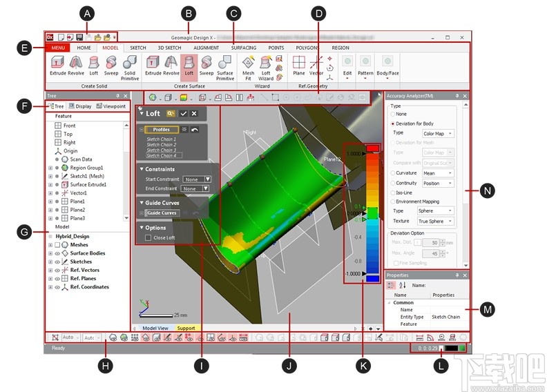Click Revolve in the Create Surface group
The image size is (547, 392).
[x=171, y=66]
